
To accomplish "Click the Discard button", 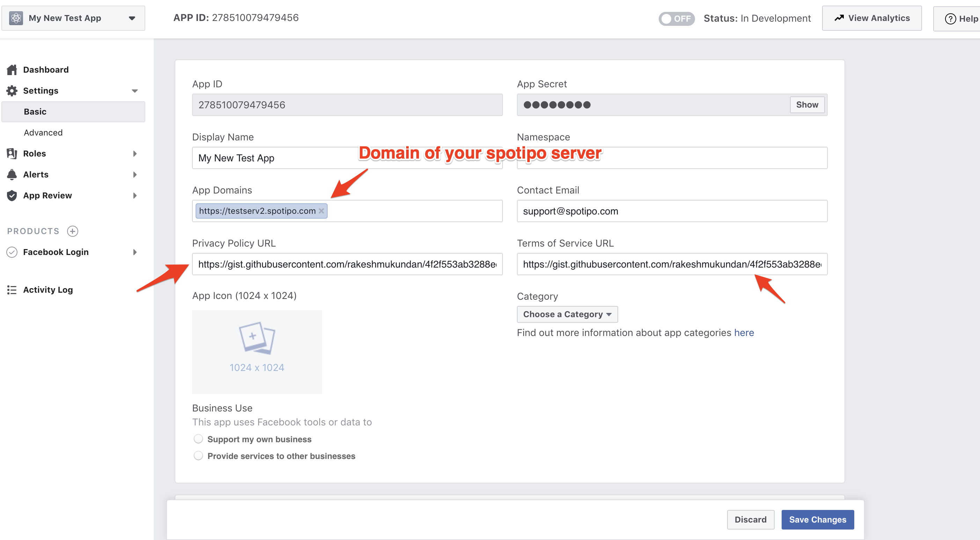I will pos(750,519).
